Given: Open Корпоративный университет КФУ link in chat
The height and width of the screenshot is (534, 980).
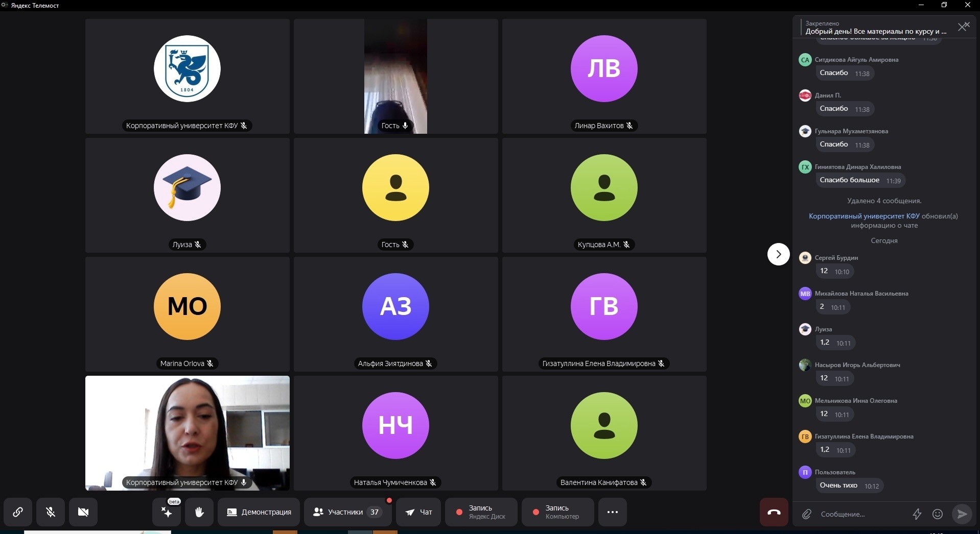Looking at the screenshot, I should pos(864,216).
